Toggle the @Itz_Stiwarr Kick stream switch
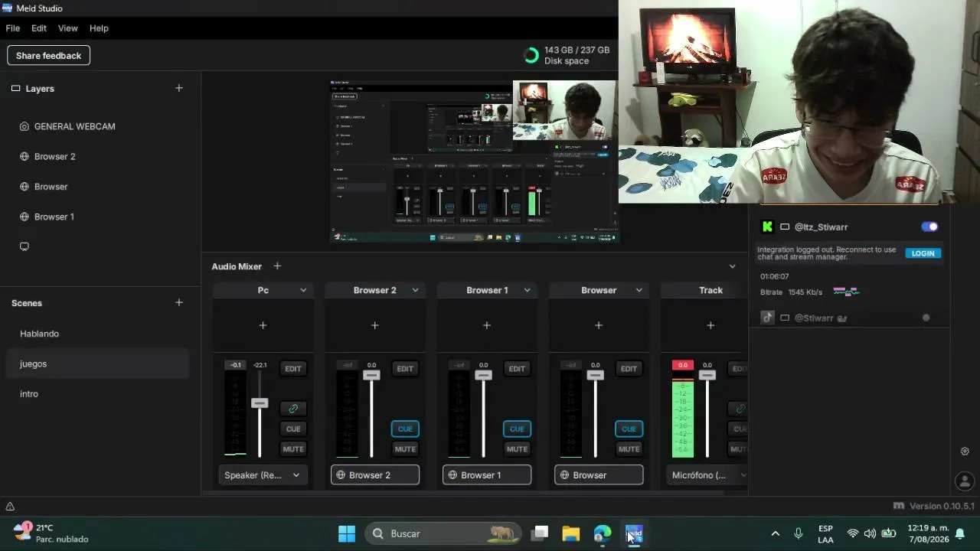The height and width of the screenshot is (551, 980). tap(929, 227)
